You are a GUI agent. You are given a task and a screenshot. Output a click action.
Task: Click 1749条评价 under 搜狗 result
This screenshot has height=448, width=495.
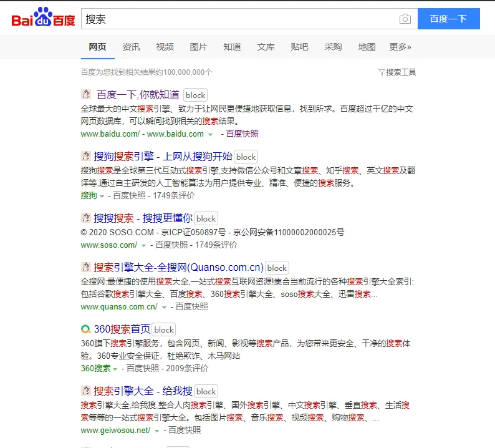(174, 195)
